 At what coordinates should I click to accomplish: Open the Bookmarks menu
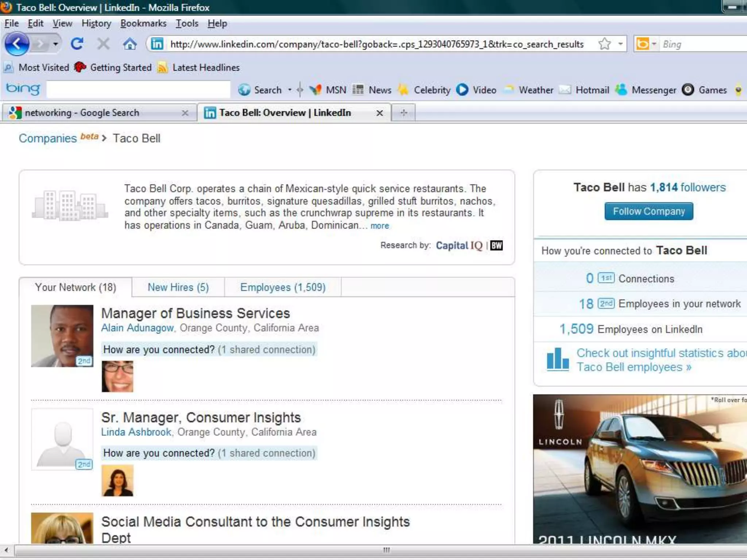(143, 23)
